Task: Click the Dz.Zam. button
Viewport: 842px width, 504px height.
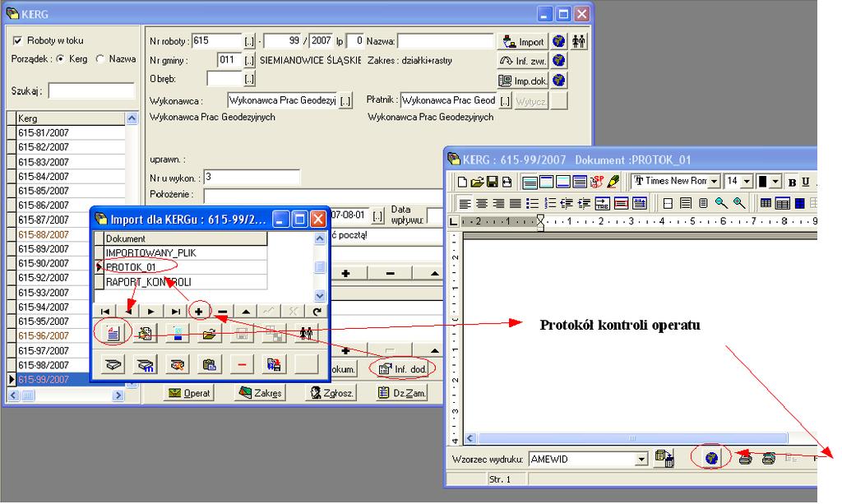Action: (x=401, y=393)
